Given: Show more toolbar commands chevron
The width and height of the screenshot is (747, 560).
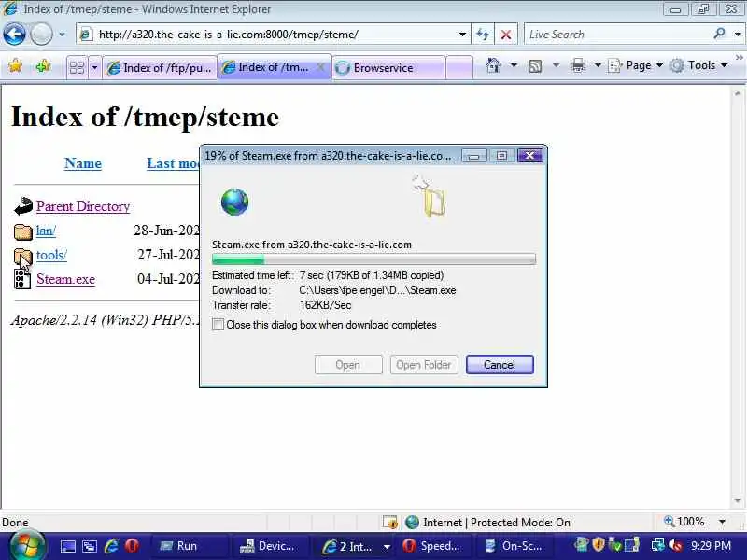Looking at the screenshot, I should pyautogui.click(x=739, y=58).
